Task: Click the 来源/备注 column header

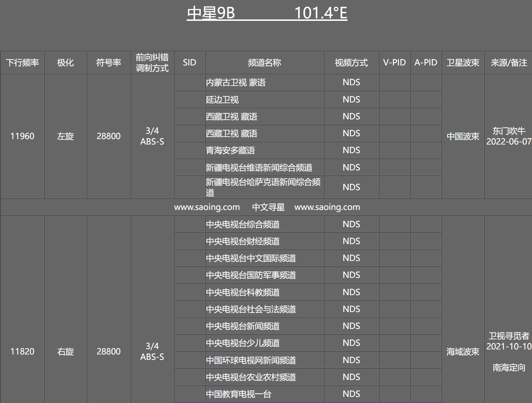Action: (509, 63)
